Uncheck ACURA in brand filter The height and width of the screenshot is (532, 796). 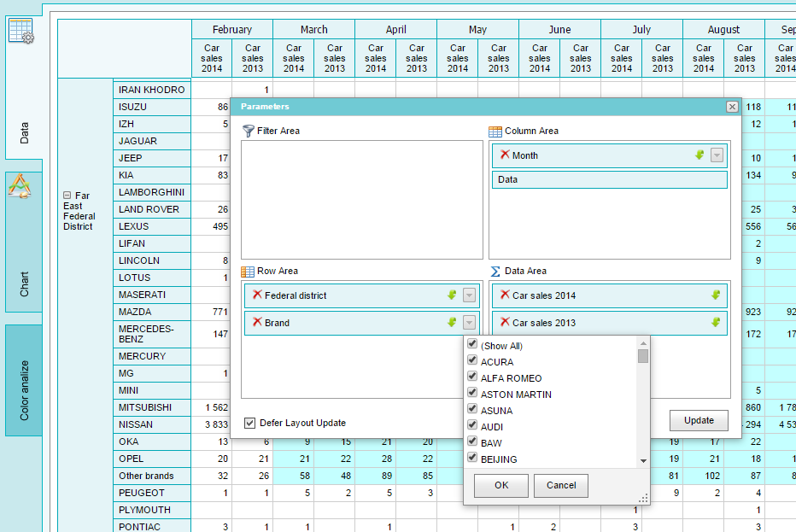pyautogui.click(x=472, y=360)
